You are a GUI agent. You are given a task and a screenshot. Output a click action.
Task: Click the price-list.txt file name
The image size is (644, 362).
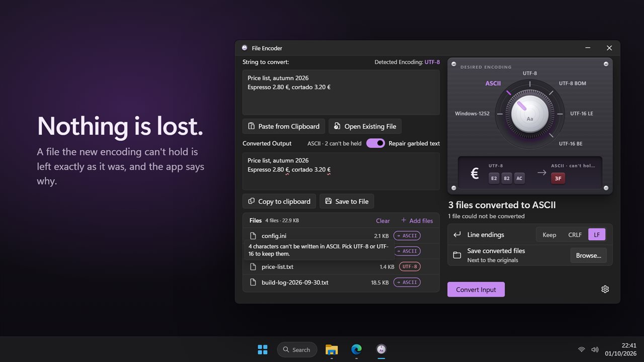pos(278,267)
